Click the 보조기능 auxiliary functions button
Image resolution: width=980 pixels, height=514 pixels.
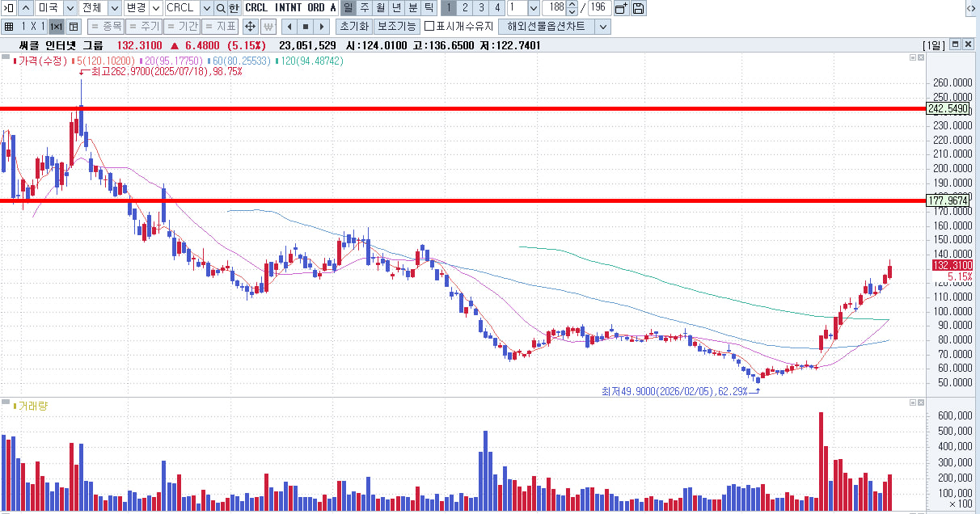click(x=396, y=27)
